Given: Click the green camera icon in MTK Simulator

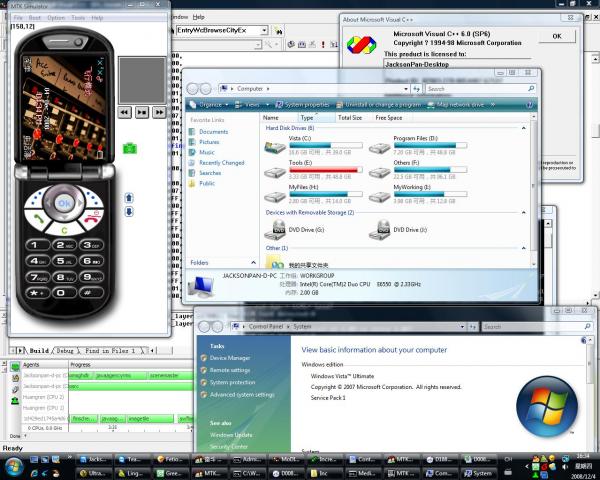Looking at the screenshot, I should tap(130, 148).
